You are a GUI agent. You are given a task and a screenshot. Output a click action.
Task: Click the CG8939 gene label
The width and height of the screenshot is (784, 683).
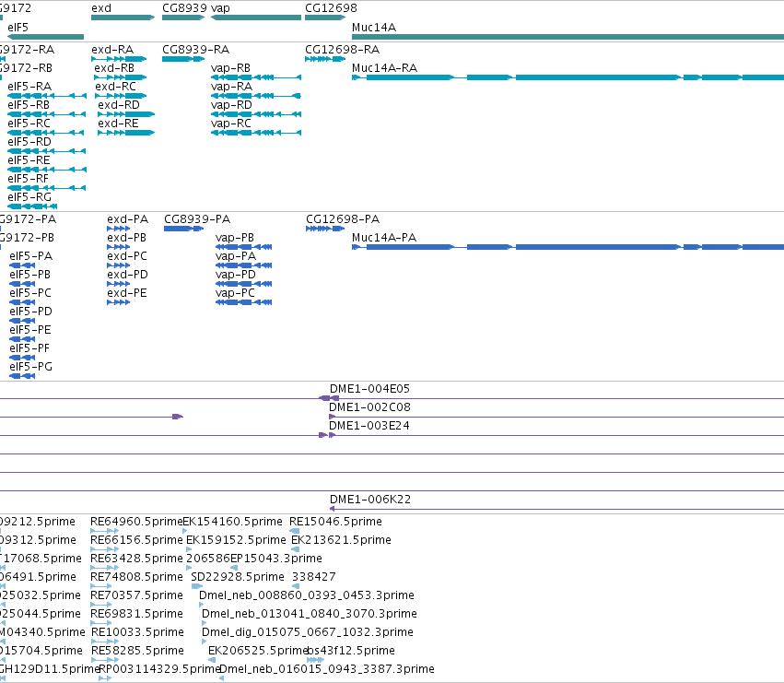[184, 8]
